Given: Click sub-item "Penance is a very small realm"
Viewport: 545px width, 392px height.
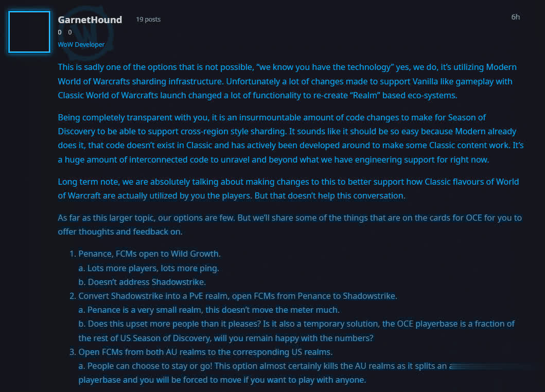Looking at the screenshot, I should coord(209,310).
